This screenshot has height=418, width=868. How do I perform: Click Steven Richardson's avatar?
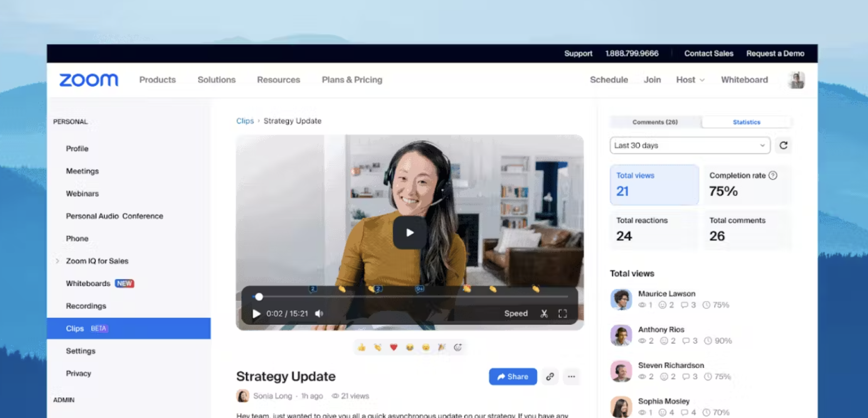(x=621, y=371)
